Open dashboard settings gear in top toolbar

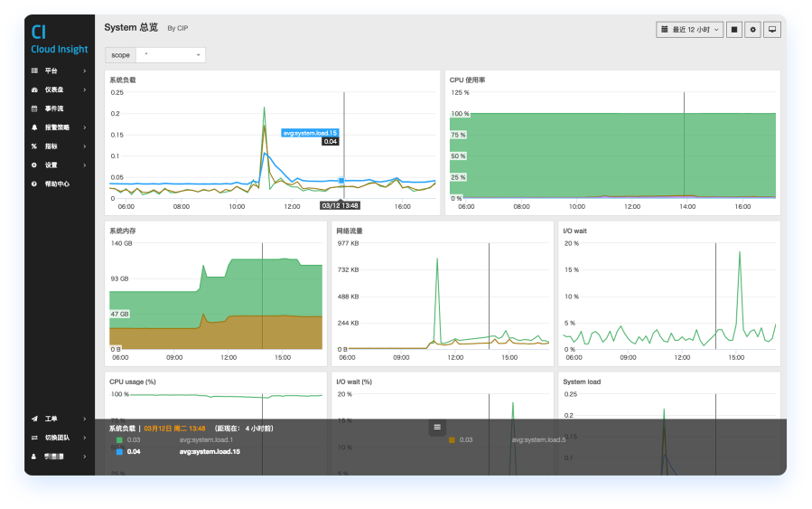[753, 30]
